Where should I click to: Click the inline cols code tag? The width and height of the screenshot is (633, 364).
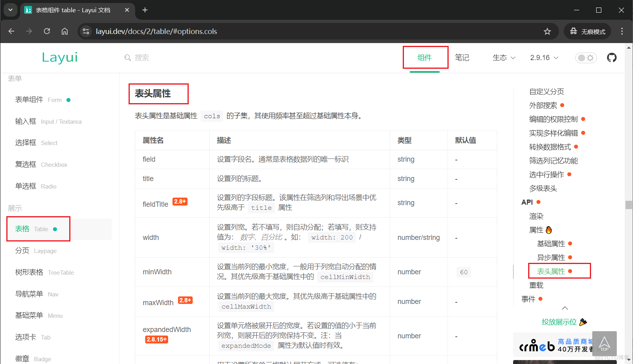(212, 116)
